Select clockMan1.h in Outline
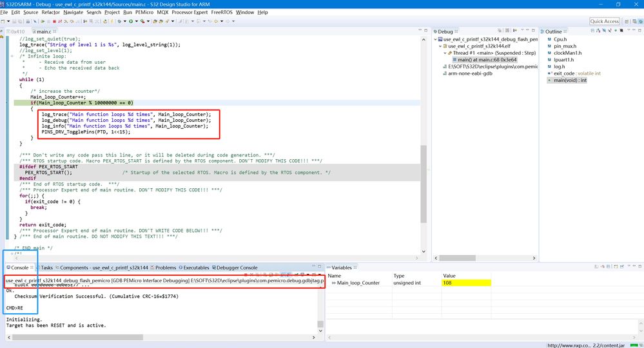This screenshot has height=348, width=644. click(x=567, y=53)
